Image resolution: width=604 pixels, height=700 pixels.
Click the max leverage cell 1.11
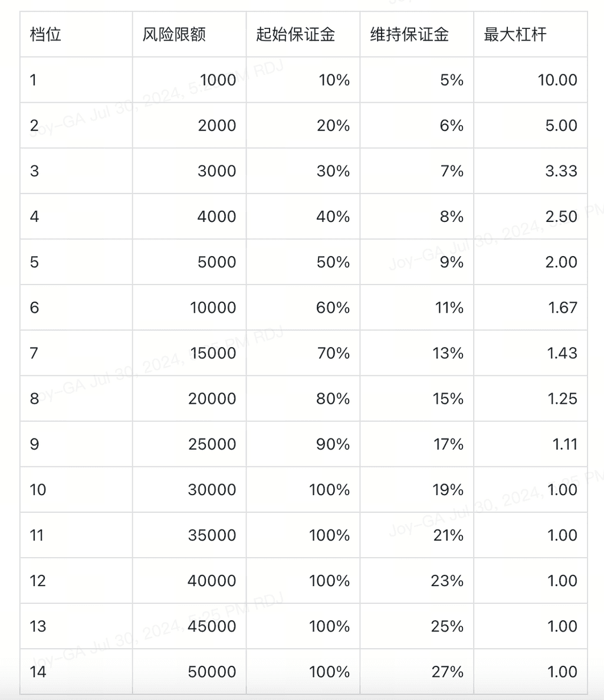coord(564,444)
